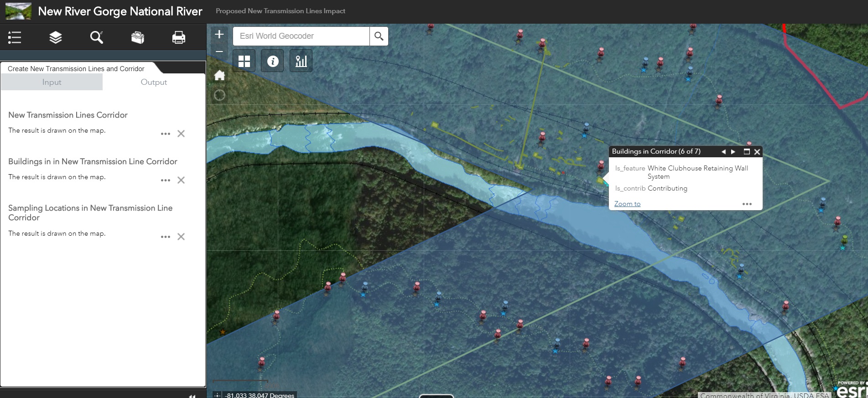Image resolution: width=868 pixels, height=398 pixels.
Task: Open the Query search widget
Action: point(96,37)
